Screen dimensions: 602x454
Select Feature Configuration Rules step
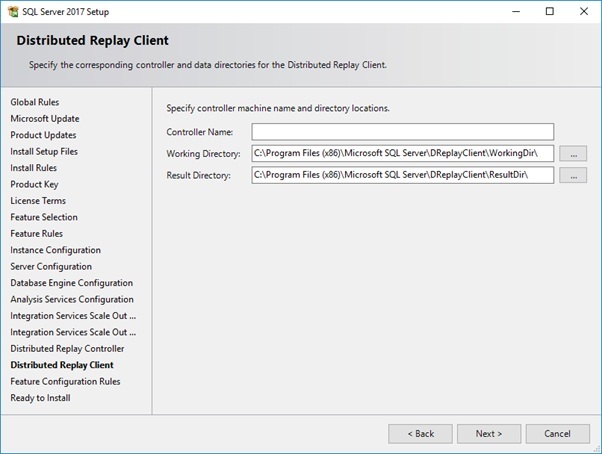(x=65, y=381)
